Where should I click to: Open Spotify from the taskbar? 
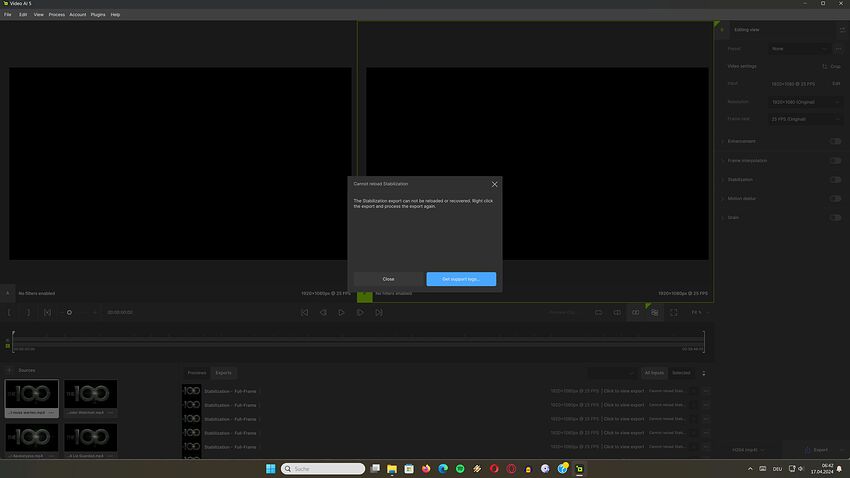click(x=460, y=468)
